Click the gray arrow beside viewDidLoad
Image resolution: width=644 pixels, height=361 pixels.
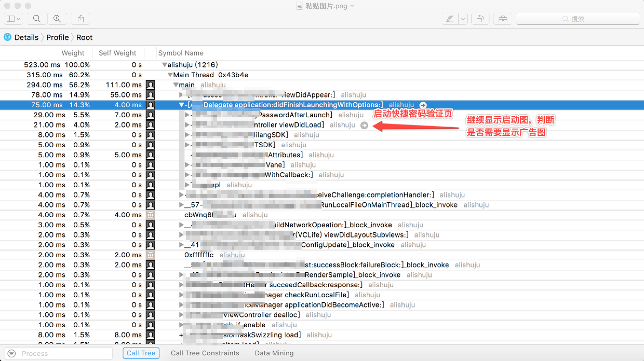point(364,125)
